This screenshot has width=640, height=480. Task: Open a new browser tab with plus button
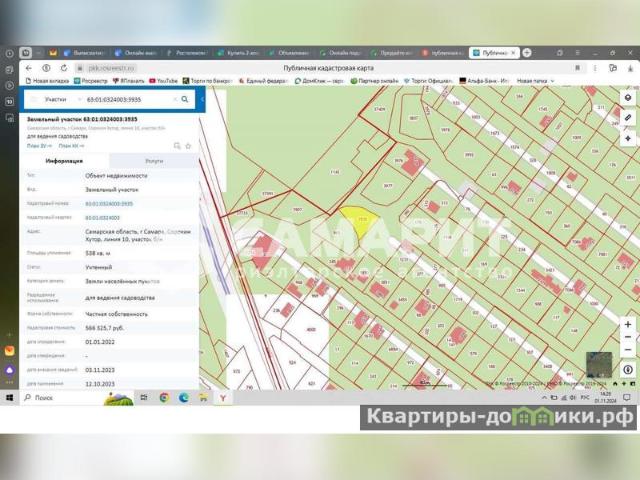pyautogui.click(x=527, y=53)
